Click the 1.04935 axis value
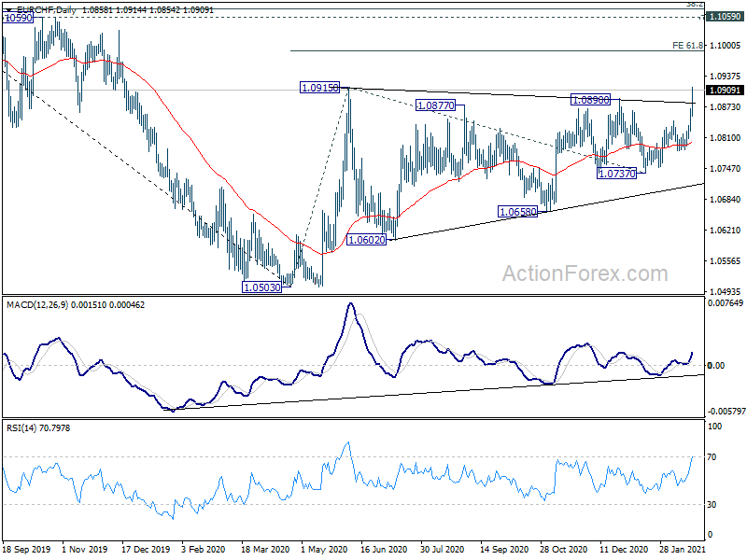The width and height of the screenshot is (747, 560). (726, 291)
